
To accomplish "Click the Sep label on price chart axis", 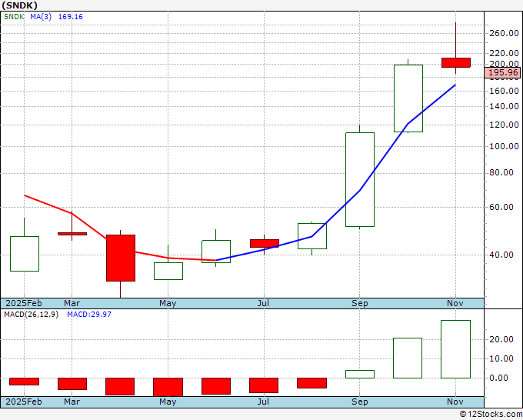I will point(360,303).
